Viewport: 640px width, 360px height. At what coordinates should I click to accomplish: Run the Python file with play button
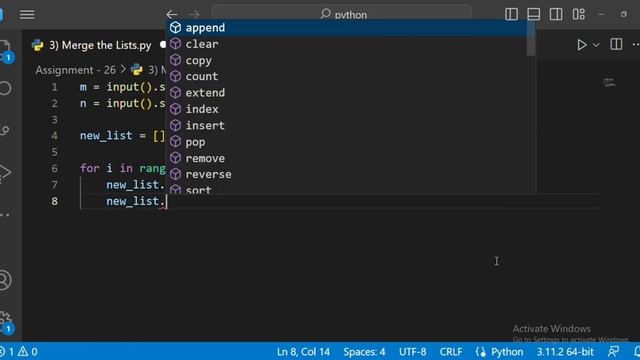(582, 44)
